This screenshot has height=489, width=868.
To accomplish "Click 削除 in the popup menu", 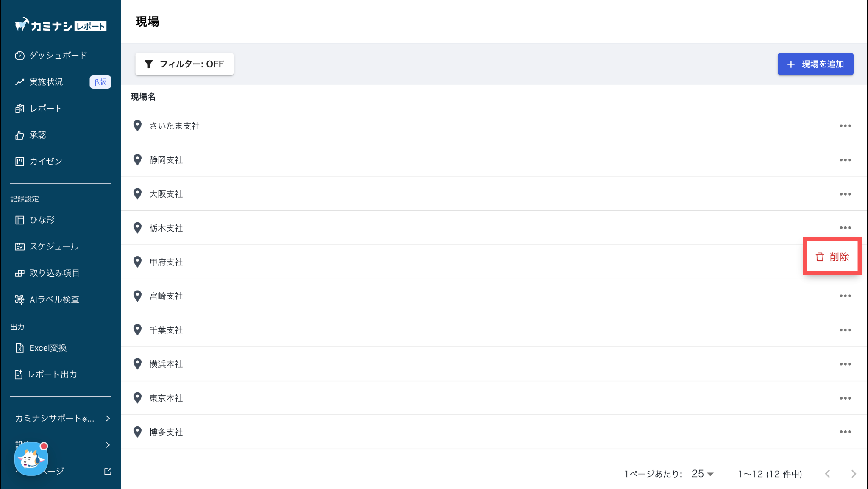I will tap(832, 257).
